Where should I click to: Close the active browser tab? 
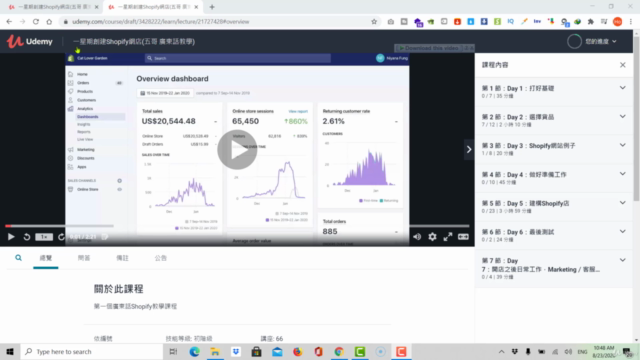click(196, 7)
